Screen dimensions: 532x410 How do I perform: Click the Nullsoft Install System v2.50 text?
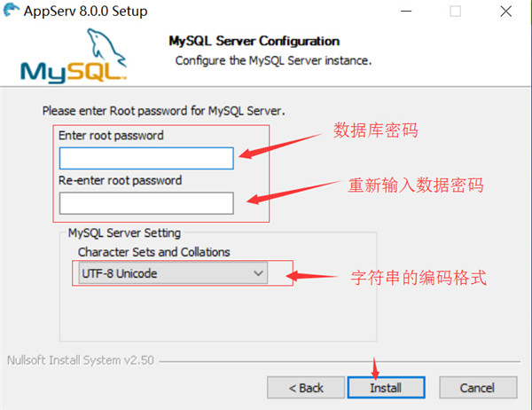click(x=82, y=361)
